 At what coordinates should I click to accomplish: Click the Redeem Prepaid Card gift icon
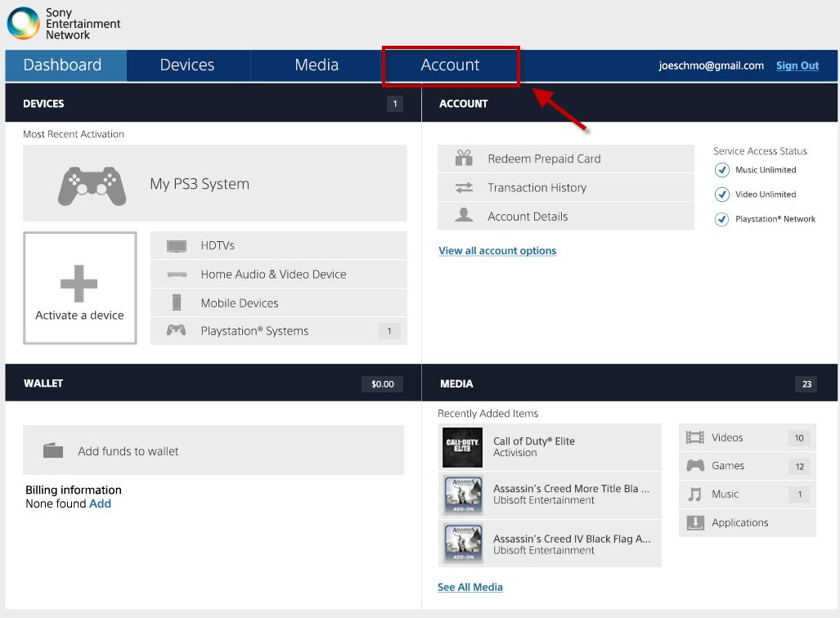(x=464, y=158)
